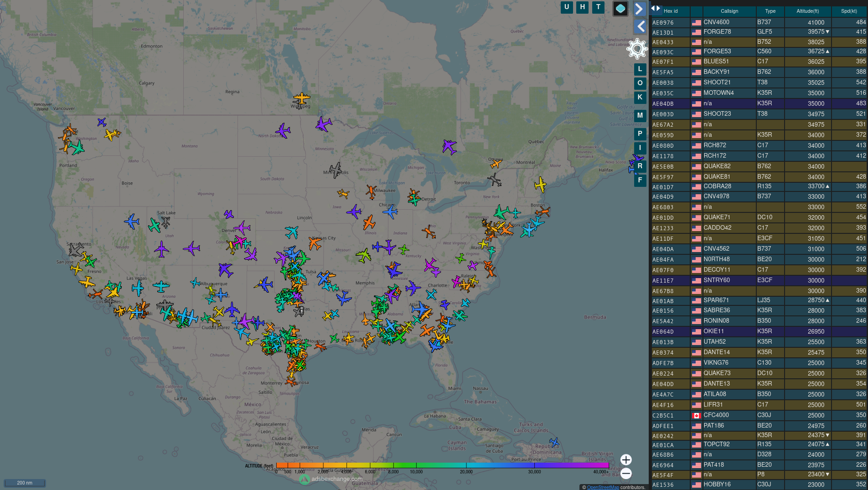Image resolution: width=868 pixels, height=490 pixels.
Task: Sort table by Spd(kt) column
Action: [x=849, y=11]
